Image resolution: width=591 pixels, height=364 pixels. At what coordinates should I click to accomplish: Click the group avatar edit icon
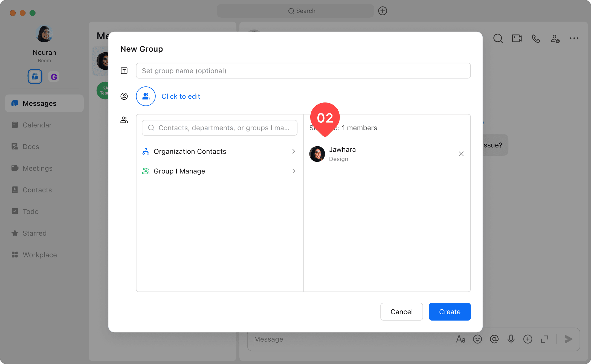(146, 96)
